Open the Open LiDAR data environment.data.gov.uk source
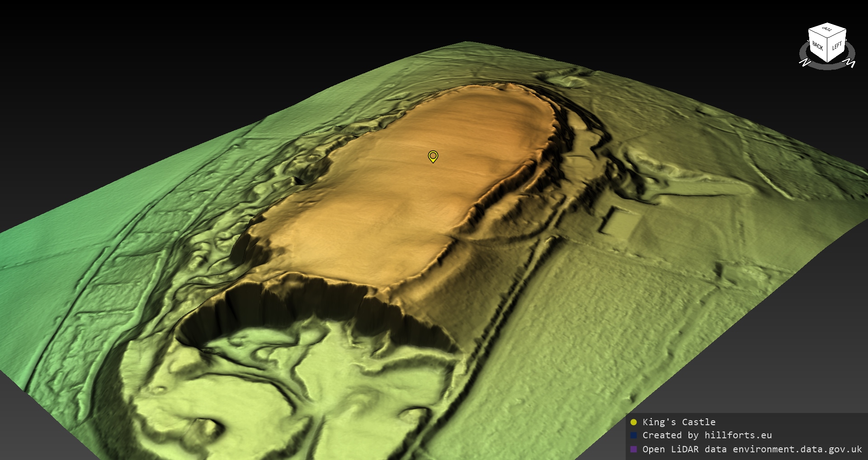This screenshot has height=460, width=868. point(752,449)
